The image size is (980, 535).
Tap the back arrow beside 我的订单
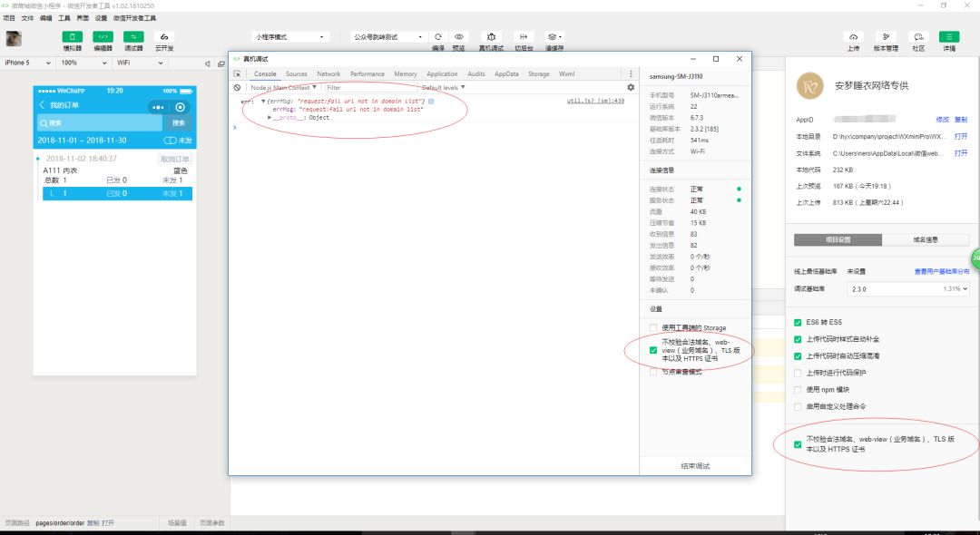tap(42, 105)
